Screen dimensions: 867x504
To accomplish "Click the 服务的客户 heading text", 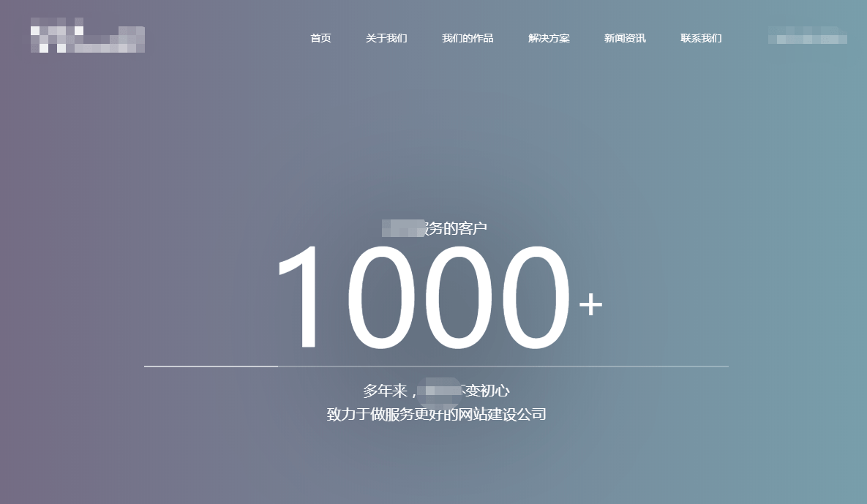I will [456, 228].
